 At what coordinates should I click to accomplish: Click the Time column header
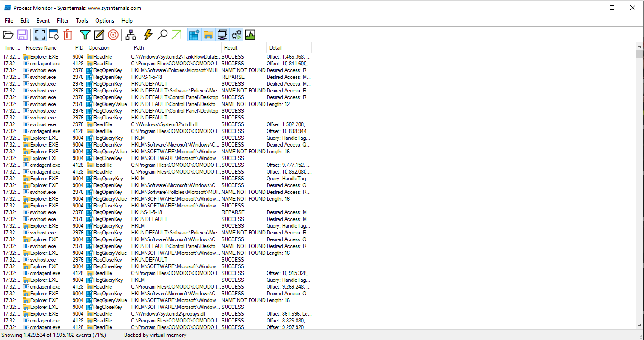click(12, 48)
